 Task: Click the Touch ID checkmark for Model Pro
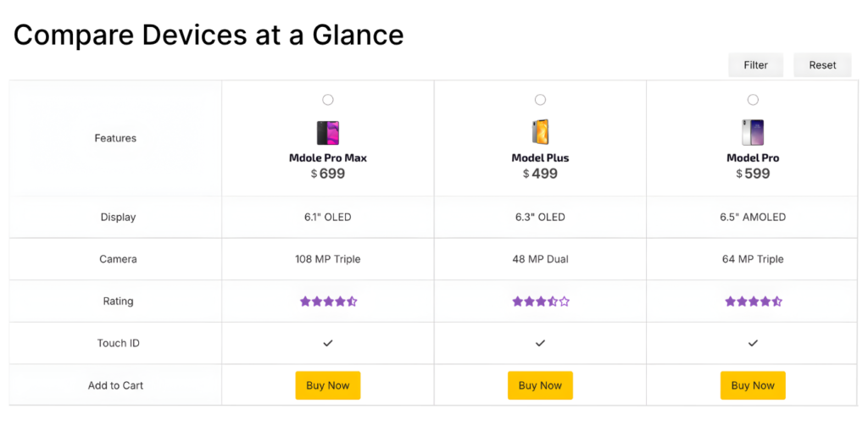tap(753, 343)
